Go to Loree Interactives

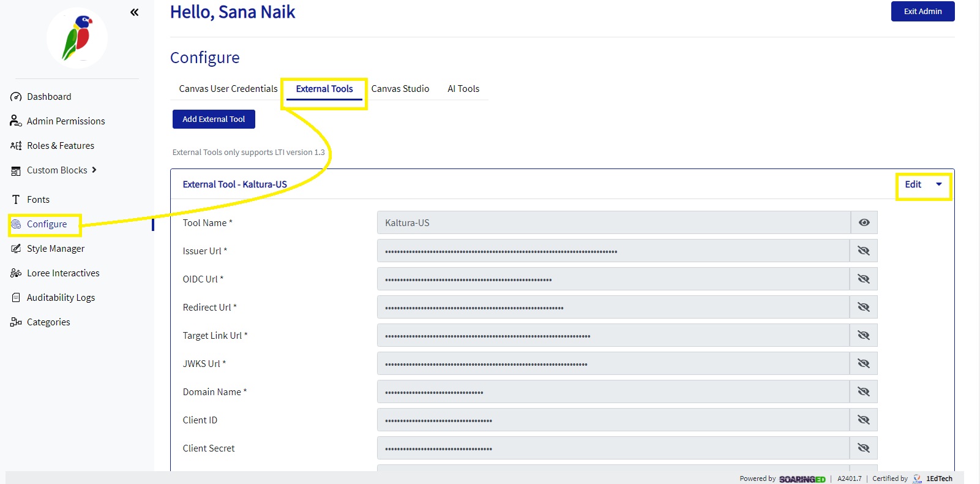click(63, 273)
